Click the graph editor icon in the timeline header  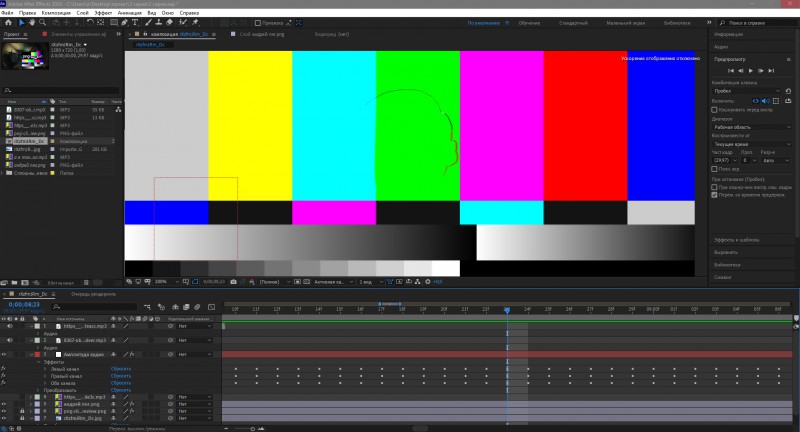[x=211, y=307]
